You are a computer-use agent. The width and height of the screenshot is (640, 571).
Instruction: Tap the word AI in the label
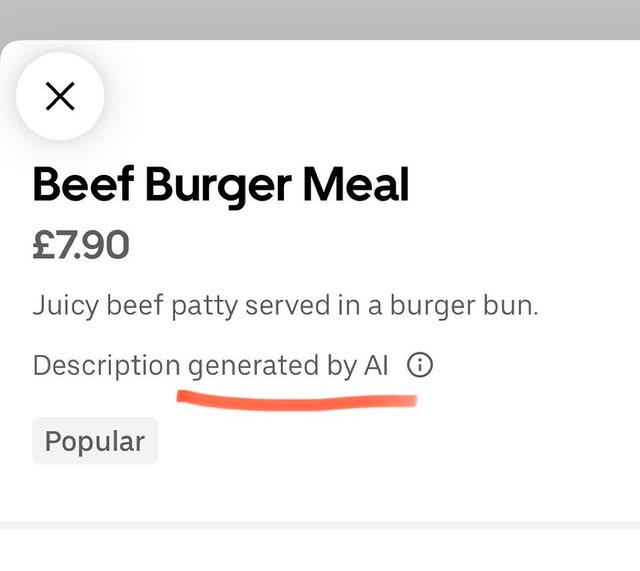[x=375, y=366]
